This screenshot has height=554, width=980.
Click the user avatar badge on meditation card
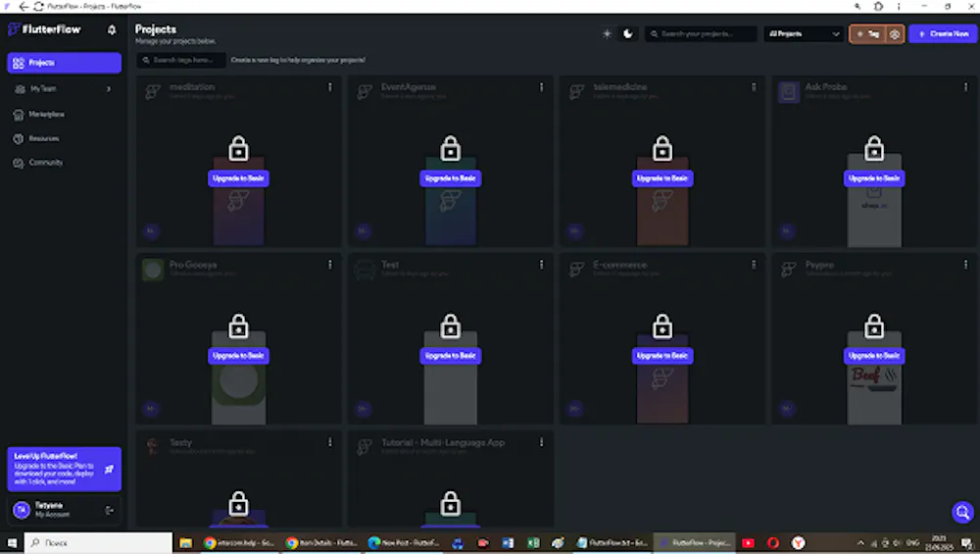pos(151,230)
